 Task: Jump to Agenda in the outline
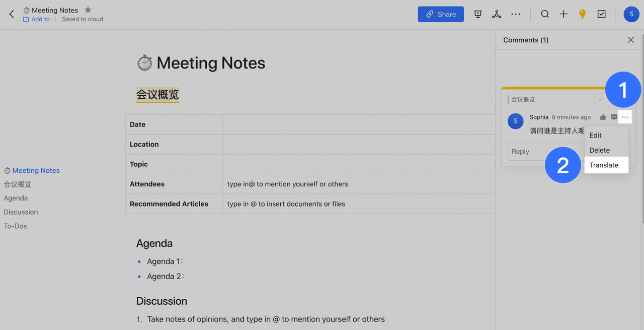click(x=16, y=198)
